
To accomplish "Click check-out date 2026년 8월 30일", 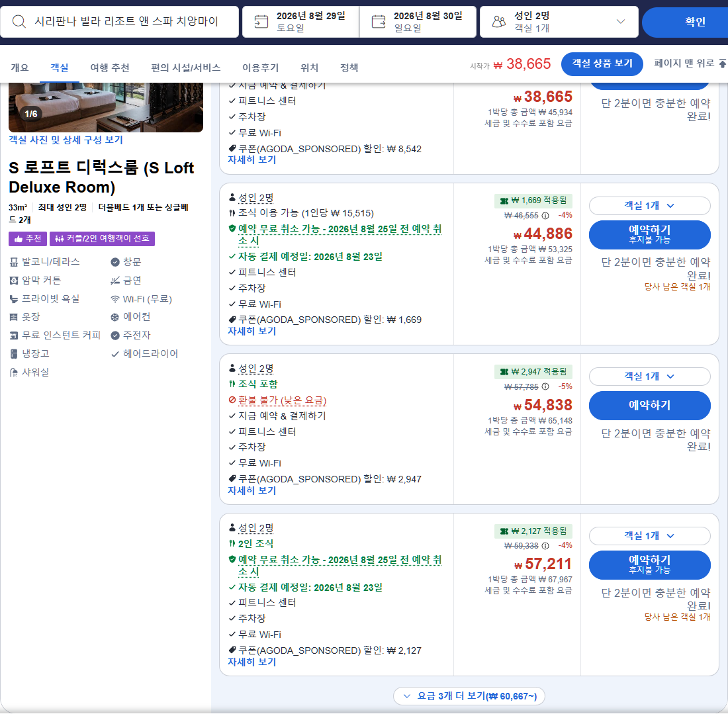I will tap(418, 21).
